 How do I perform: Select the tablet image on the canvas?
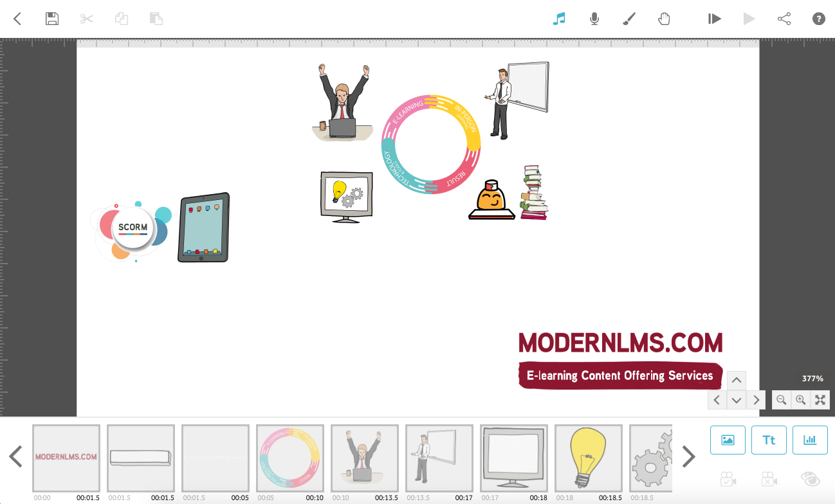[x=203, y=228]
